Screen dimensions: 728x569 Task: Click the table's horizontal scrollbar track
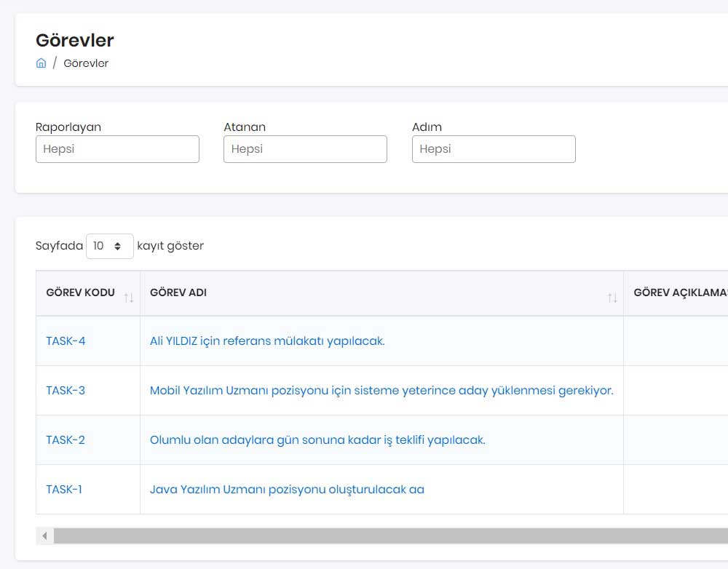pyautogui.click(x=390, y=536)
